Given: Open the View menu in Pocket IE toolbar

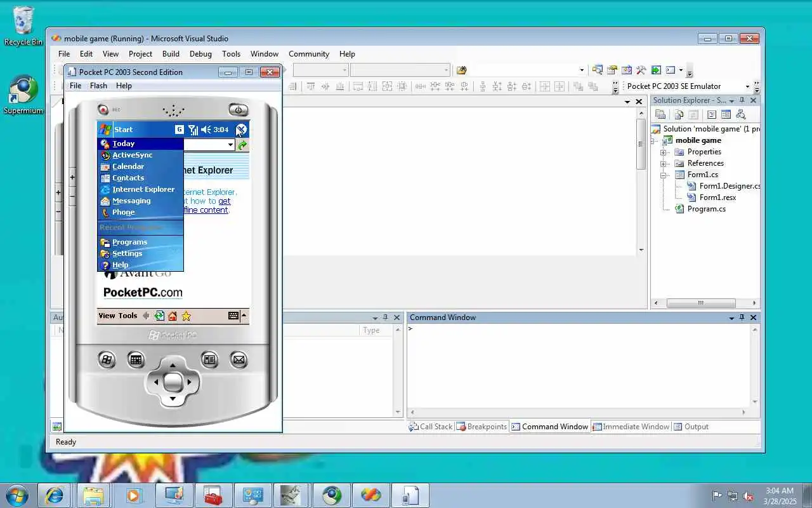Looking at the screenshot, I should click(x=107, y=316).
